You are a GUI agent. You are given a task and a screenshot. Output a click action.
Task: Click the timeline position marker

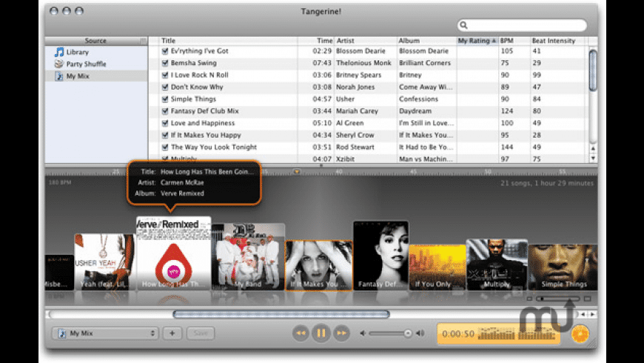pos(297,171)
